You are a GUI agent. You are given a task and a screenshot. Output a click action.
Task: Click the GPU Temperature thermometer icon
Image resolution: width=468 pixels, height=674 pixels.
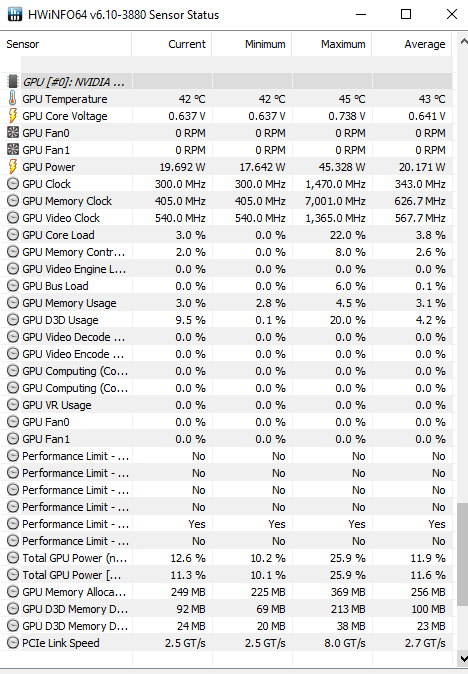coord(13,99)
